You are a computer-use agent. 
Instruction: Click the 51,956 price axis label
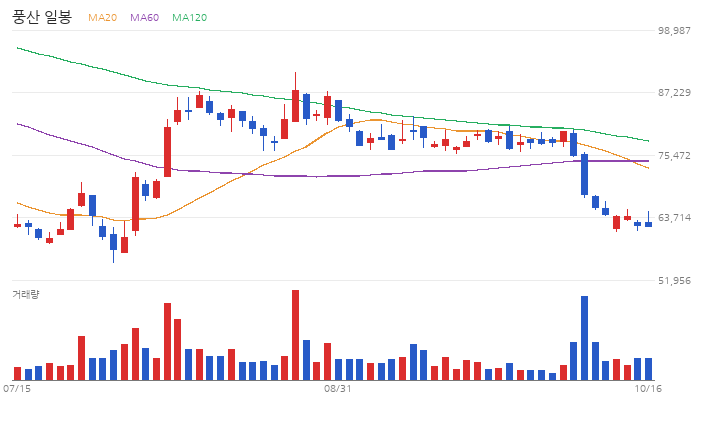tap(674, 281)
